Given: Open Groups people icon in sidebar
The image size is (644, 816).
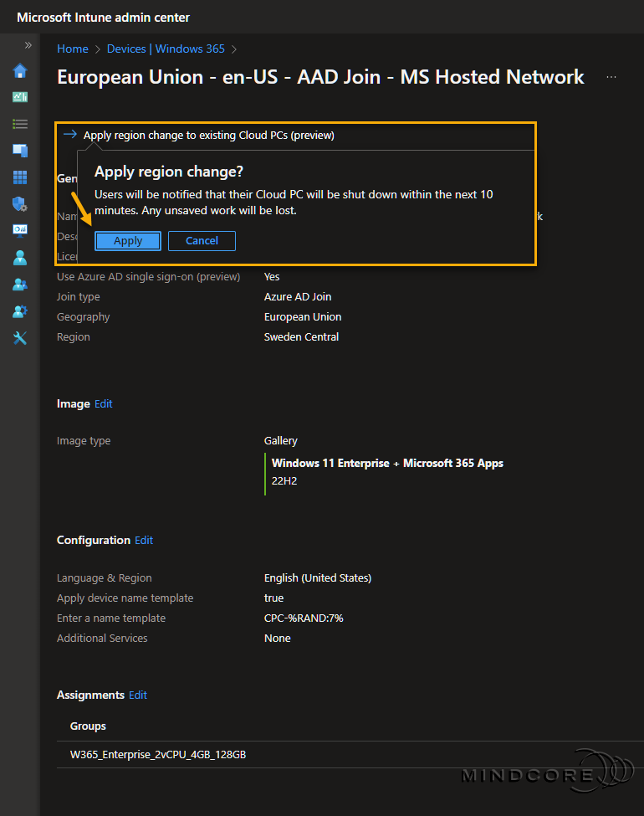Looking at the screenshot, I should click(x=20, y=285).
